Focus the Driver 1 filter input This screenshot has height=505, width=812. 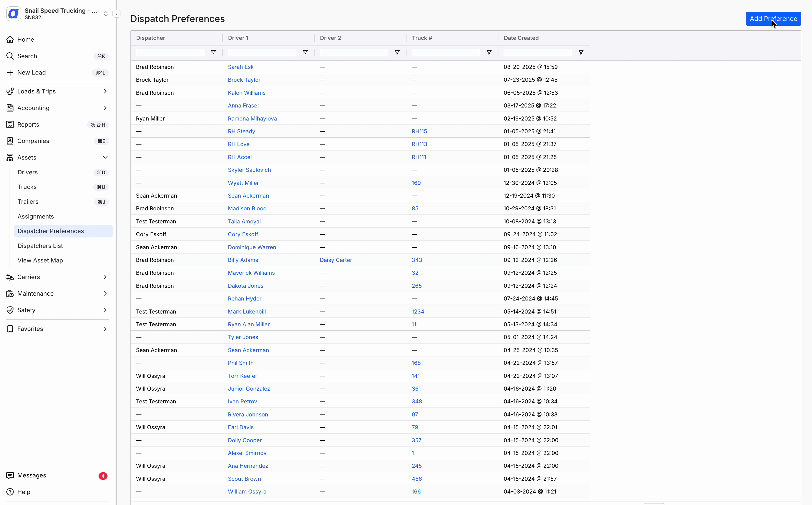(262, 52)
